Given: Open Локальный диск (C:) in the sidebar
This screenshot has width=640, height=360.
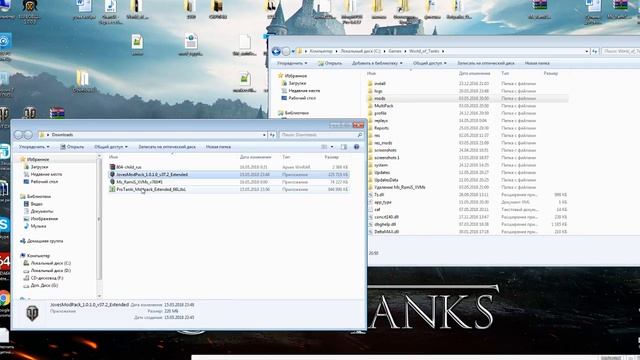Looking at the screenshot, I should tap(51, 263).
